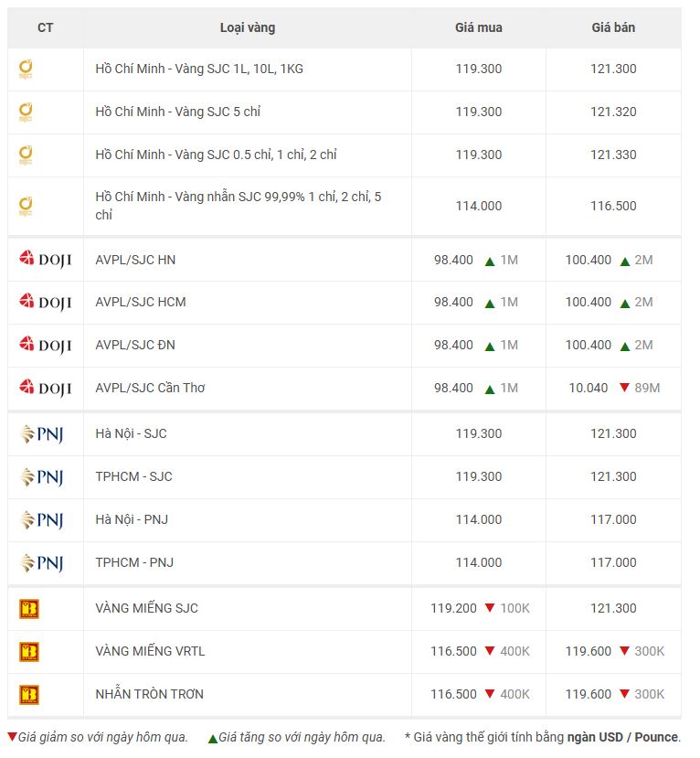
Task: Click the Giá mua column header
Action: [479, 27]
